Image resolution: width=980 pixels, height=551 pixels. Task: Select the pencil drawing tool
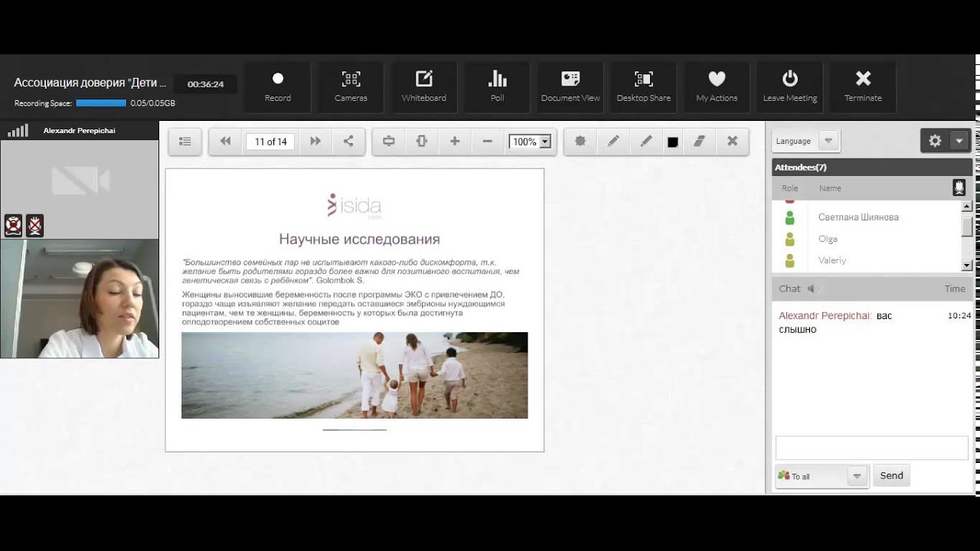pos(613,141)
